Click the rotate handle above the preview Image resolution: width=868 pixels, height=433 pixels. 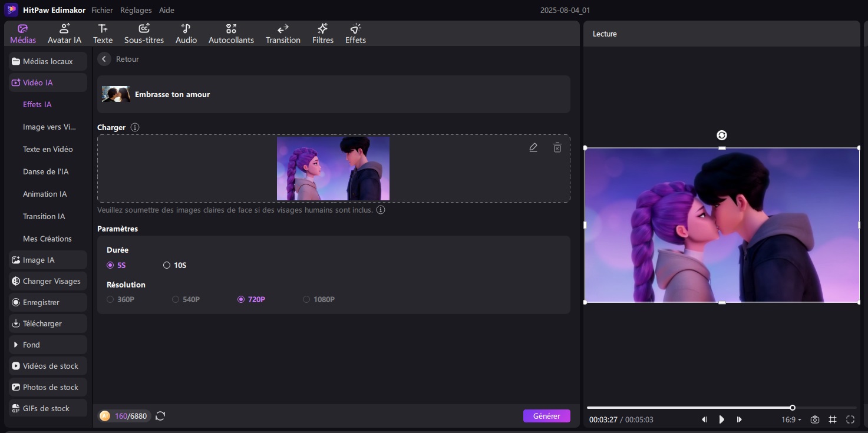pos(722,135)
